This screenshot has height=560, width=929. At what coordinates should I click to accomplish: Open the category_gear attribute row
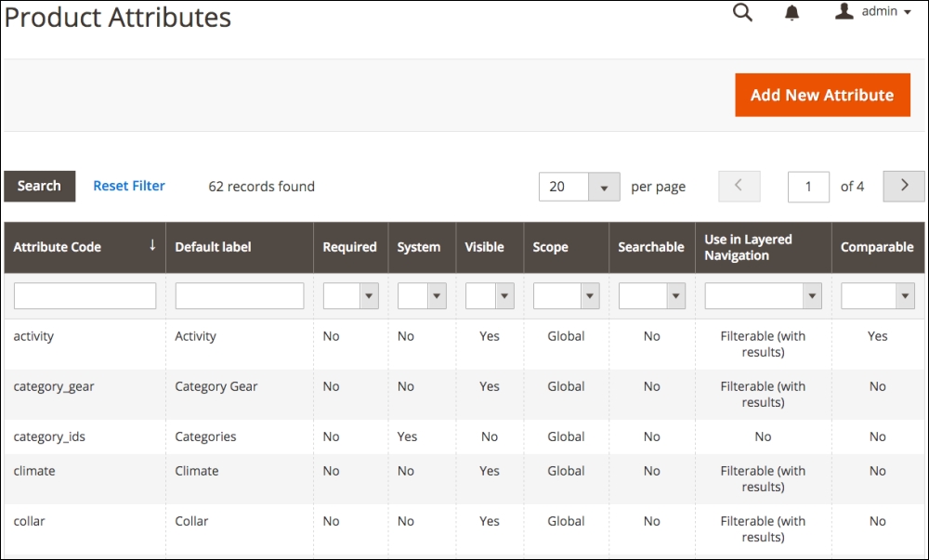pos(54,386)
